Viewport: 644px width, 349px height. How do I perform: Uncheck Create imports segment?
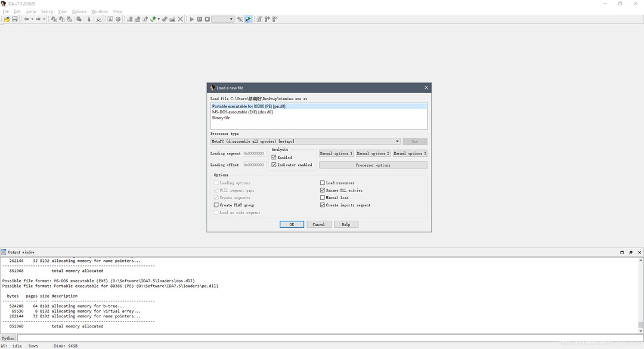pos(323,205)
